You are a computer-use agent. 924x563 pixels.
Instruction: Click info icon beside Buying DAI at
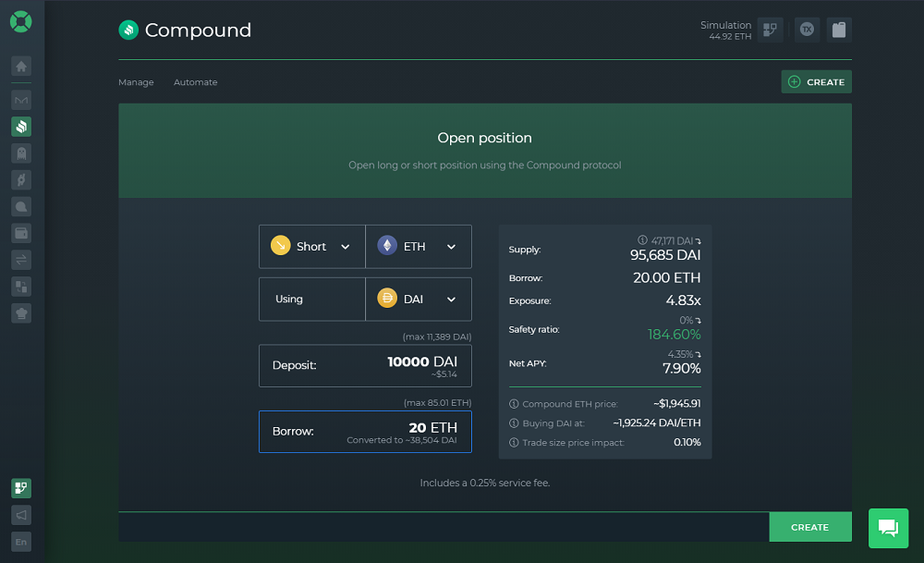tap(514, 423)
